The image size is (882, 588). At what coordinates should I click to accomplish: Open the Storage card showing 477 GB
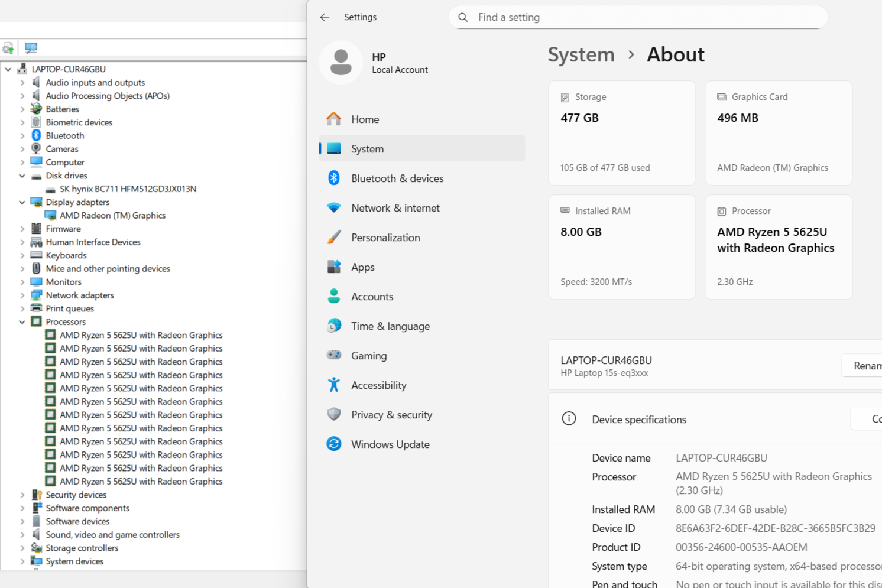[x=622, y=133]
